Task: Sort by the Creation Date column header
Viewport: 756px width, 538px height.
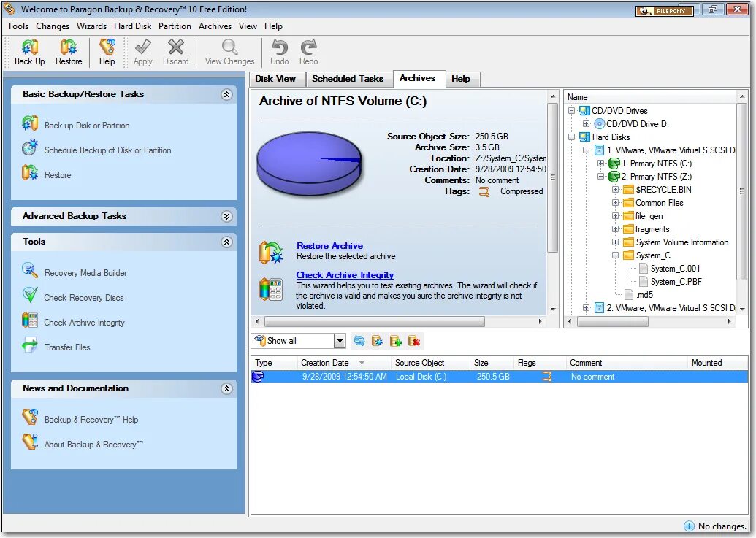Action: coord(344,363)
